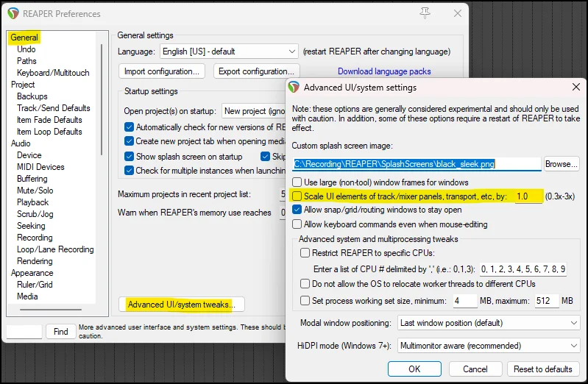Open MIDI Devices preferences page

40,167
